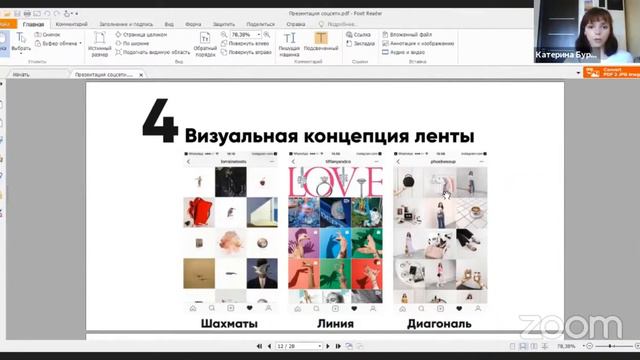Open the page number dropdown arrow

click(x=320, y=346)
